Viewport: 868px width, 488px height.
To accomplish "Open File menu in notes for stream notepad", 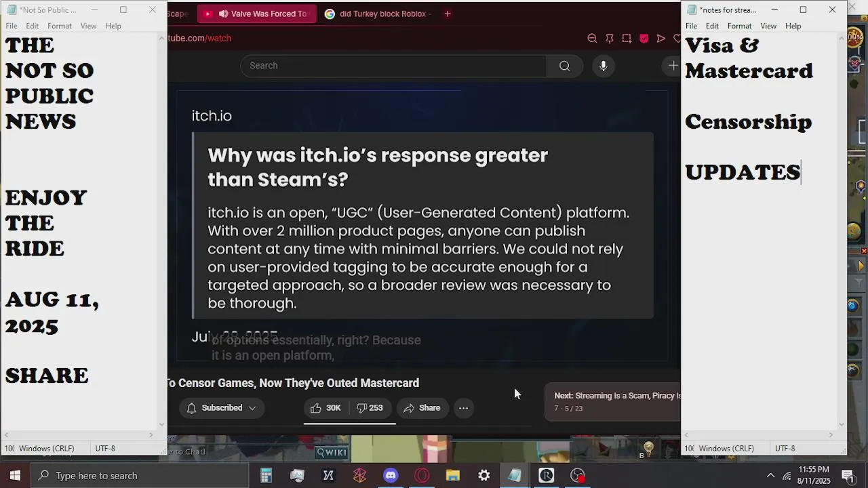I will [x=691, y=26].
